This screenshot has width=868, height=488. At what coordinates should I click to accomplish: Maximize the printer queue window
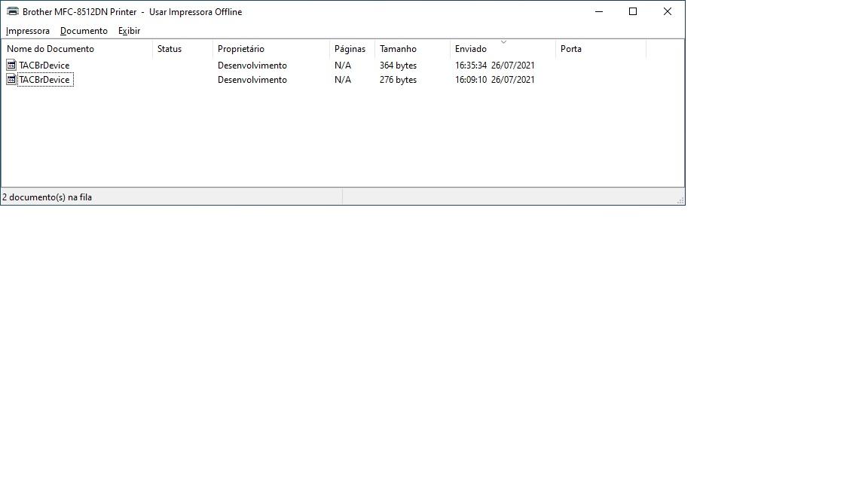633,11
